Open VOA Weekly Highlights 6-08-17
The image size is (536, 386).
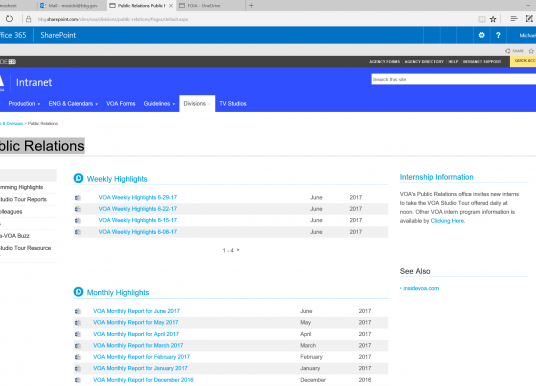[x=138, y=232]
